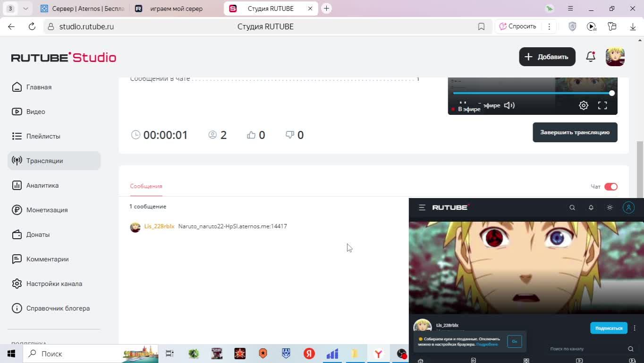Screen dimensions: 644x363
Task: Select the Сообщения tab
Action: pos(146,186)
